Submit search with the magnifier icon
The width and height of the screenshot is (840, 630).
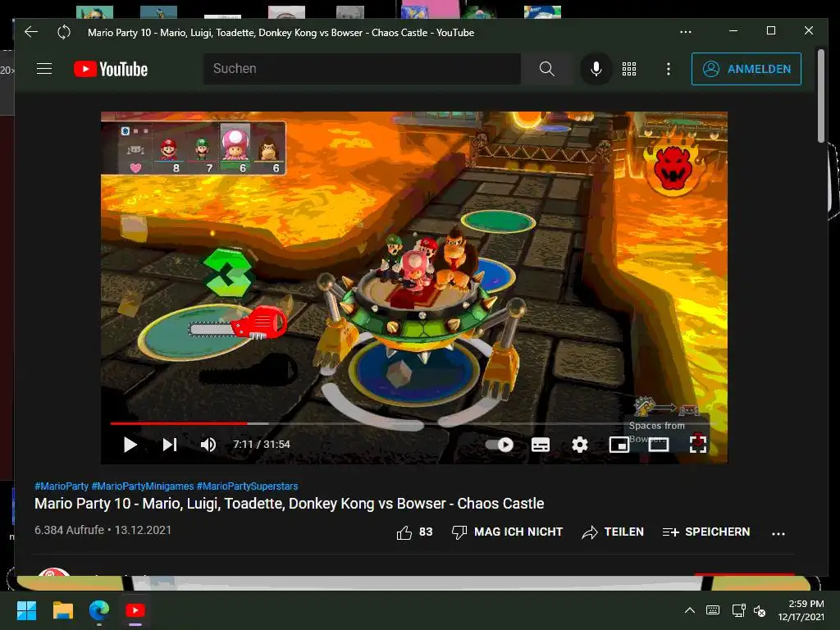click(546, 69)
